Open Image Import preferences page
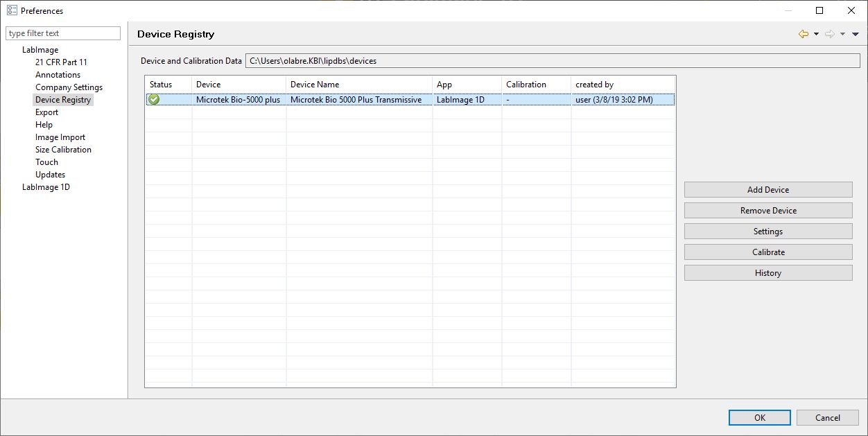Screen dimensions: 868x436 pos(60,137)
